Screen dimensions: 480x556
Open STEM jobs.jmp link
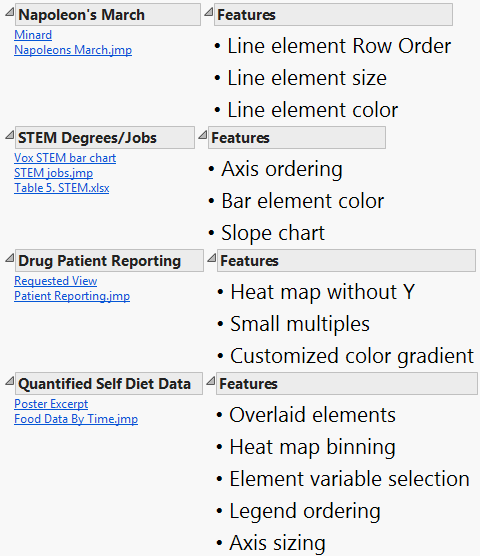click(54, 173)
